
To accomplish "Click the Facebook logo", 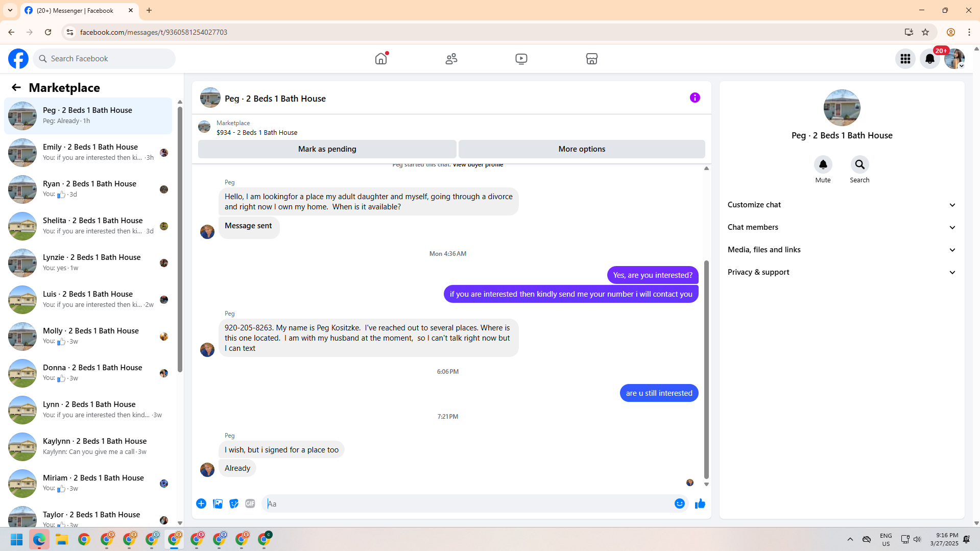I will (18, 59).
